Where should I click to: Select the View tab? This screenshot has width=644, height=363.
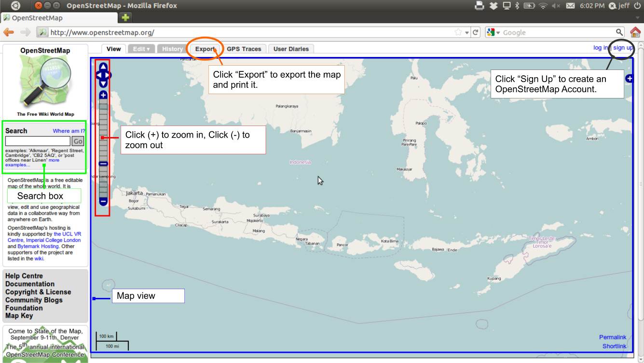pyautogui.click(x=114, y=49)
